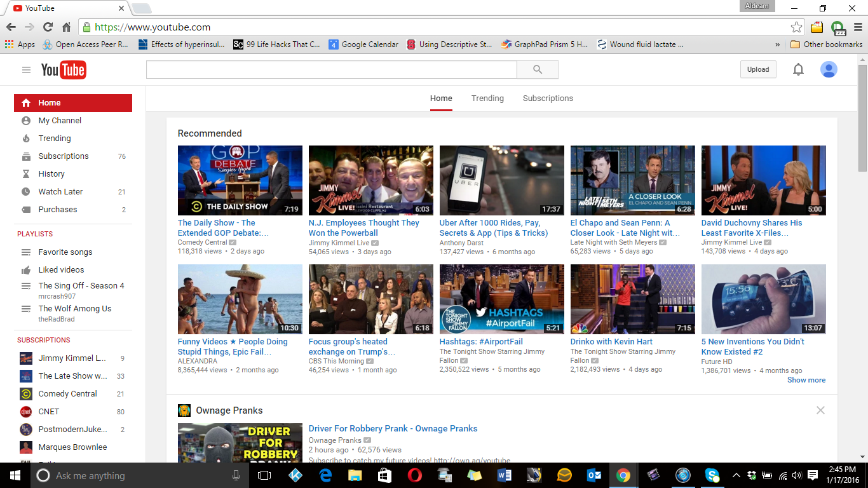Open Liked videos playlist
Viewport: 868px width, 488px height.
click(x=61, y=270)
